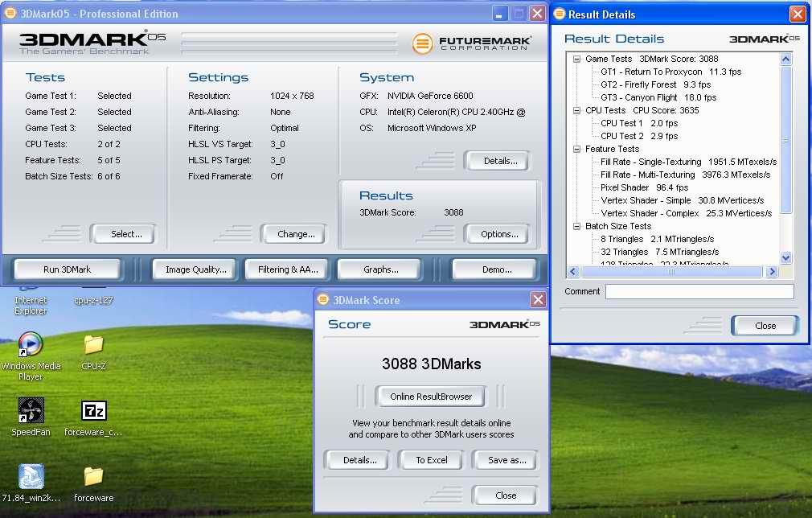The height and width of the screenshot is (518, 812).
Task: Click the vertical scrollbar thumb in Result Details
Action: point(785,139)
